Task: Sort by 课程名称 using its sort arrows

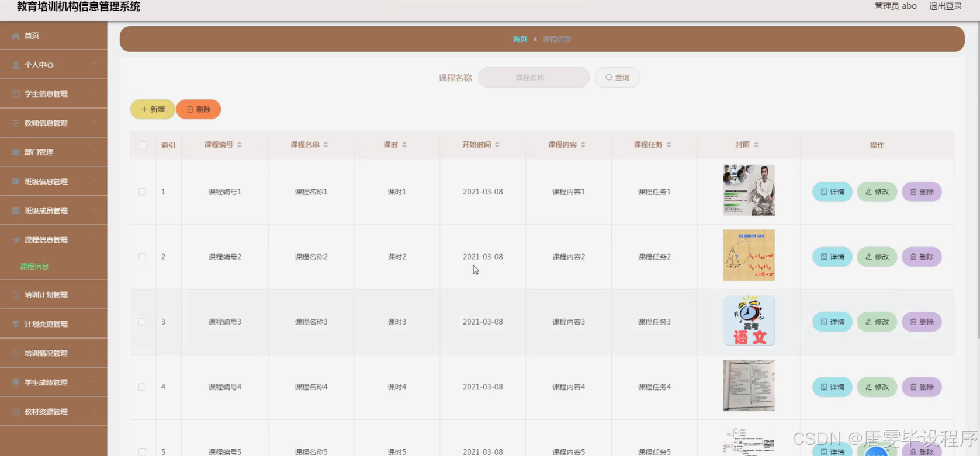Action: 325,145
